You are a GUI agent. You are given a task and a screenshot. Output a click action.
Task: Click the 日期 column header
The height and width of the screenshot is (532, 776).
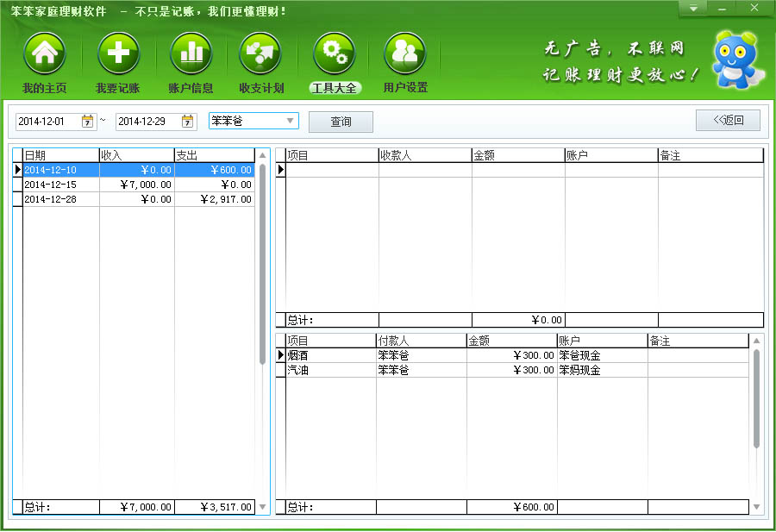60,155
